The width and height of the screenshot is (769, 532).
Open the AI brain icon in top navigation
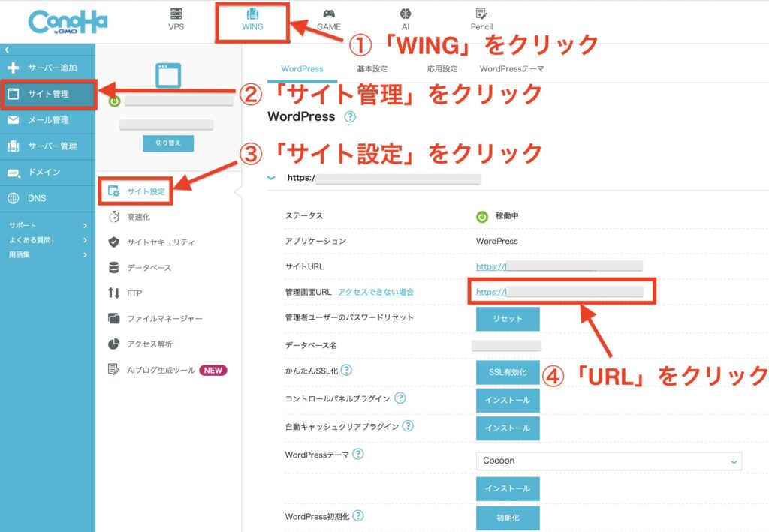point(405,14)
